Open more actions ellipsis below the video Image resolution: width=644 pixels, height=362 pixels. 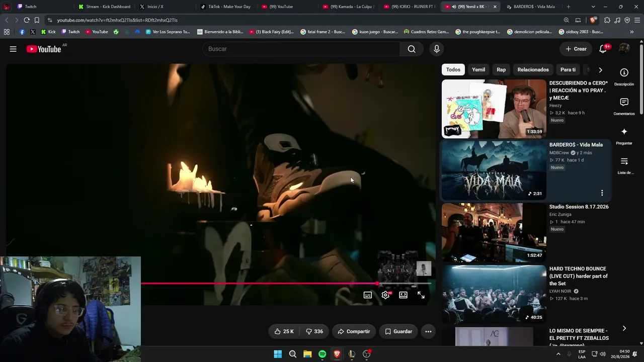tap(428, 331)
